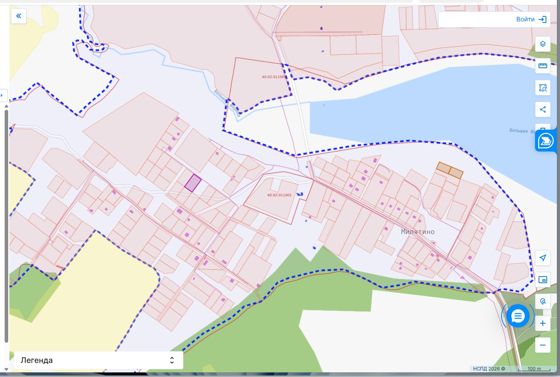The image size is (560, 377).
Task: Select the right orange land parcel
Action: point(456,173)
